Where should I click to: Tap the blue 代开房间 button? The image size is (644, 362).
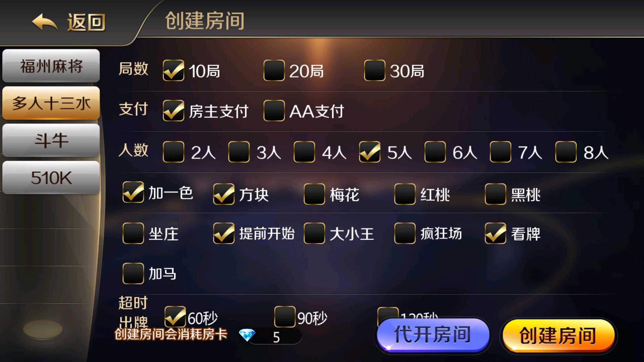point(433,335)
